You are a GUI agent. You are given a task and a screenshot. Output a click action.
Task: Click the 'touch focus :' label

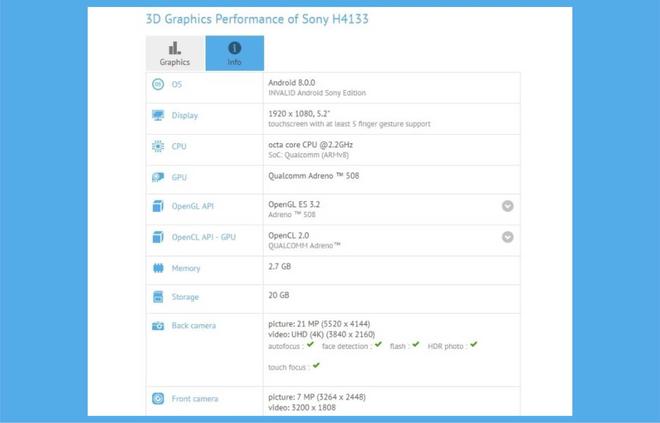tap(289, 367)
